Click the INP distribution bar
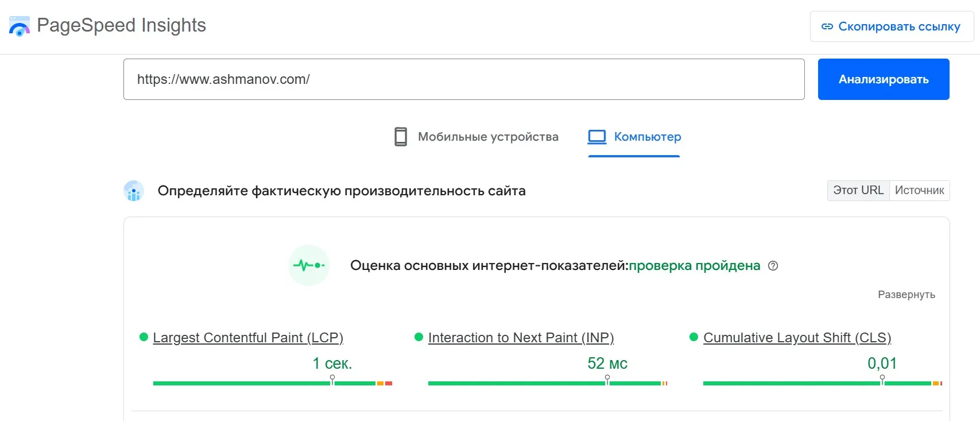The height and width of the screenshot is (421, 980). [548, 383]
